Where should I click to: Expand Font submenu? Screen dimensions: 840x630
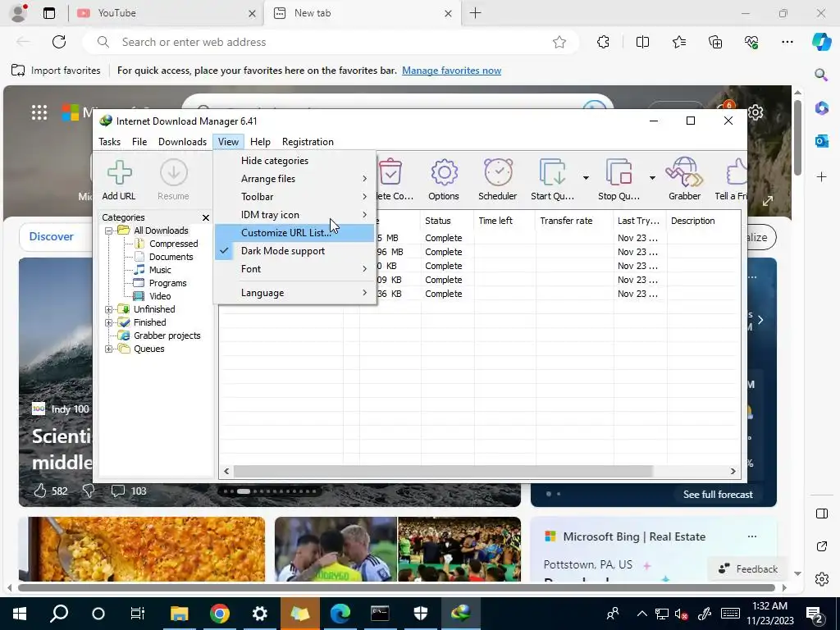pos(294,269)
